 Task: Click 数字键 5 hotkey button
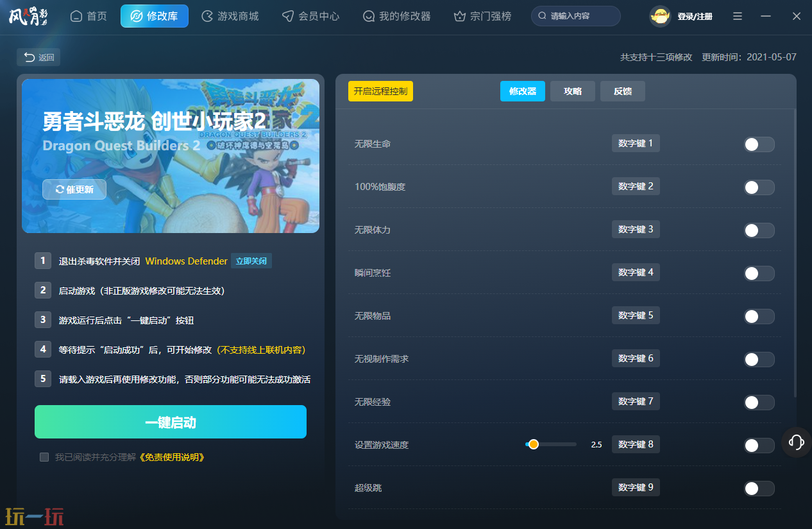click(x=636, y=315)
